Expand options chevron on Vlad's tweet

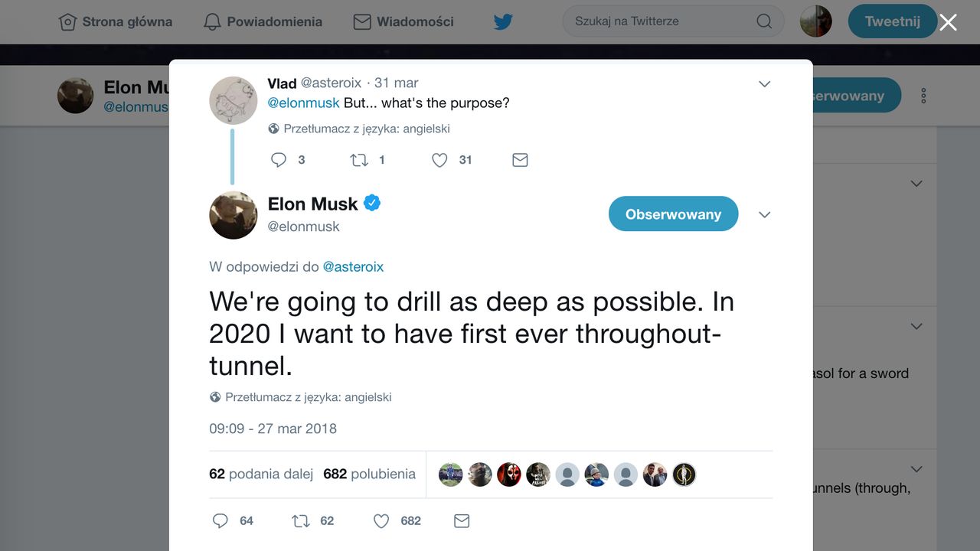click(764, 83)
